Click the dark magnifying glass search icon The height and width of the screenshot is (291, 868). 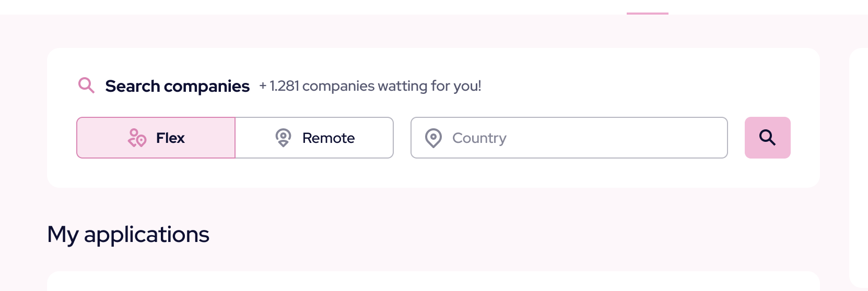[x=767, y=138]
